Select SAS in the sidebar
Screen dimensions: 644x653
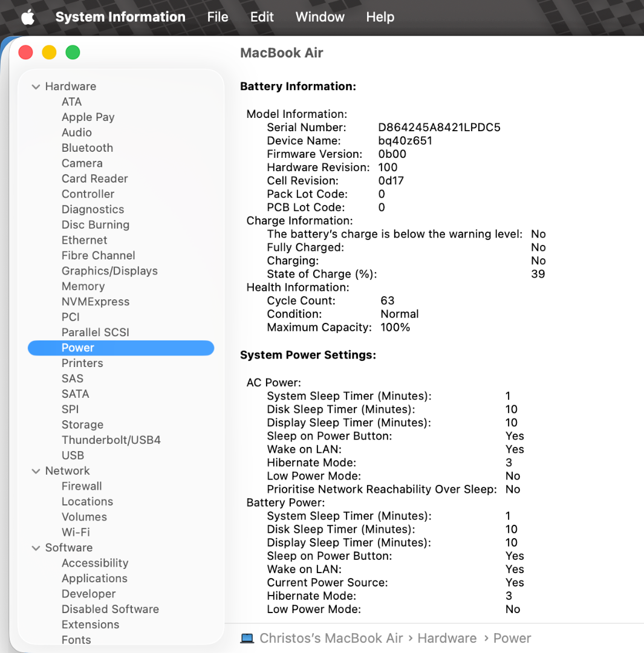[73, 379]
